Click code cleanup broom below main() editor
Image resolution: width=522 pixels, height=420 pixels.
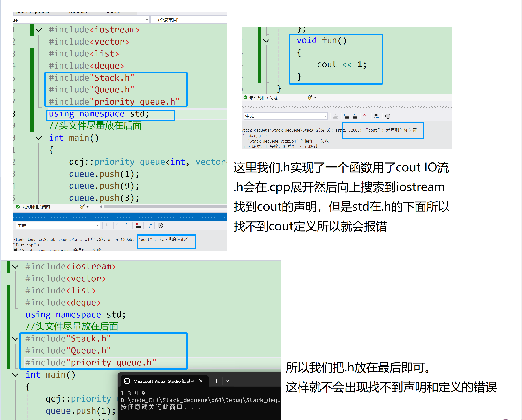[83, 207]
